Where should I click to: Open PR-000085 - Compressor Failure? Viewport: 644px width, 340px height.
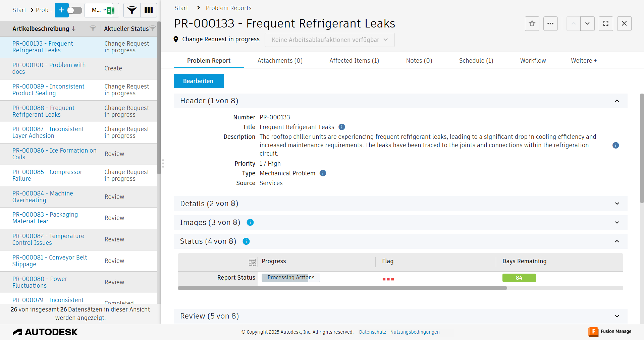pyautogui.click(x=47, y=175)
